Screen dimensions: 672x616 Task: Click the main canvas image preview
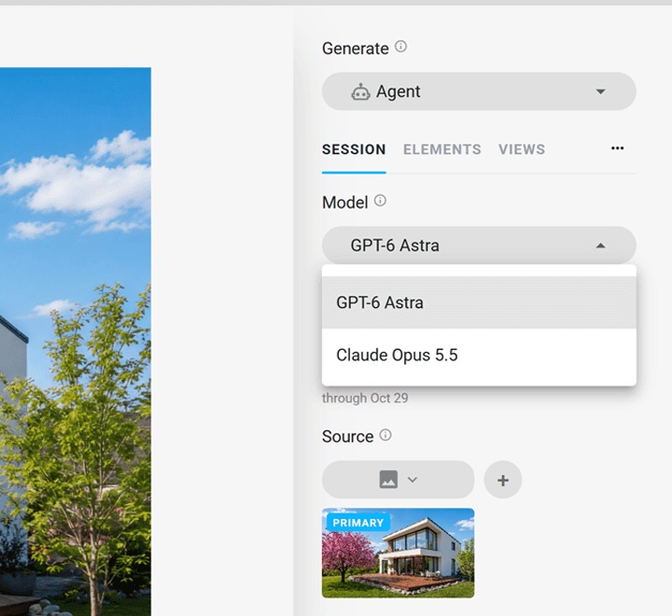(76, 342)
